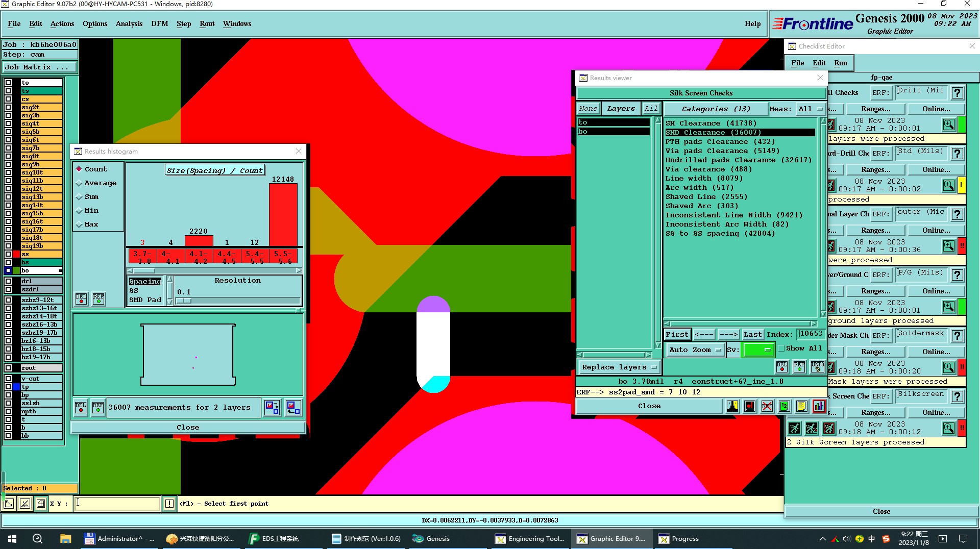Click the Close button in Checklist Editor
Image resolution: width=980 pixels, height=549 pixels.
(x=881, y=511)
